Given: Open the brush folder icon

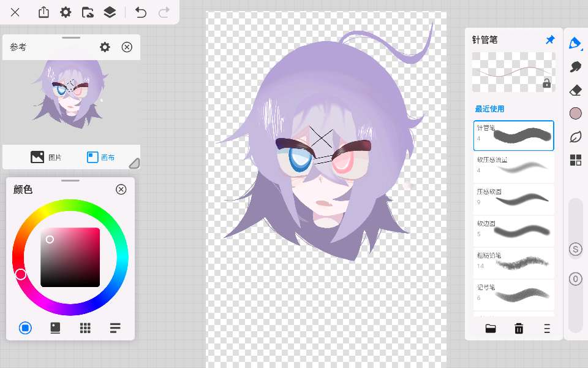Looking at the screenshot, I should 491,329.
